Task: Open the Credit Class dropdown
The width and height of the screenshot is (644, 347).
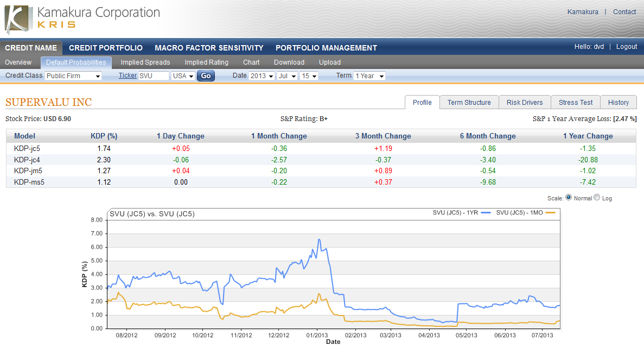Action: coord(73,76)
